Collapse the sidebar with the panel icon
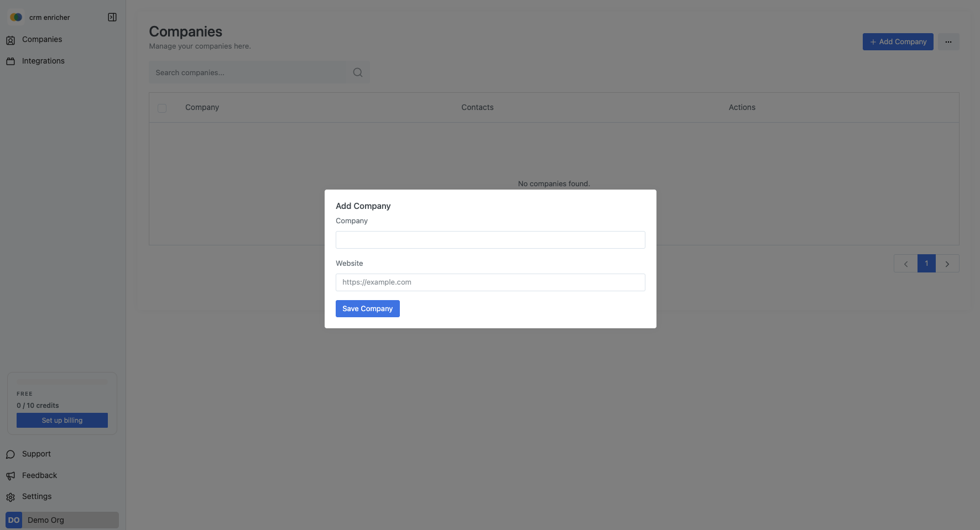The width and height of the screenshot is (980, 530). 112,17
